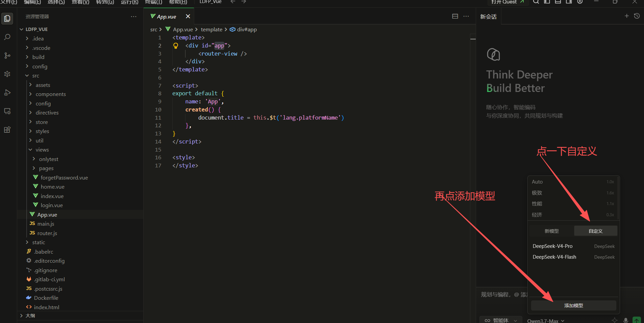Open login.vue in the file tree
The height and width of the screenshot is (323, 644).
coord(80,205)
